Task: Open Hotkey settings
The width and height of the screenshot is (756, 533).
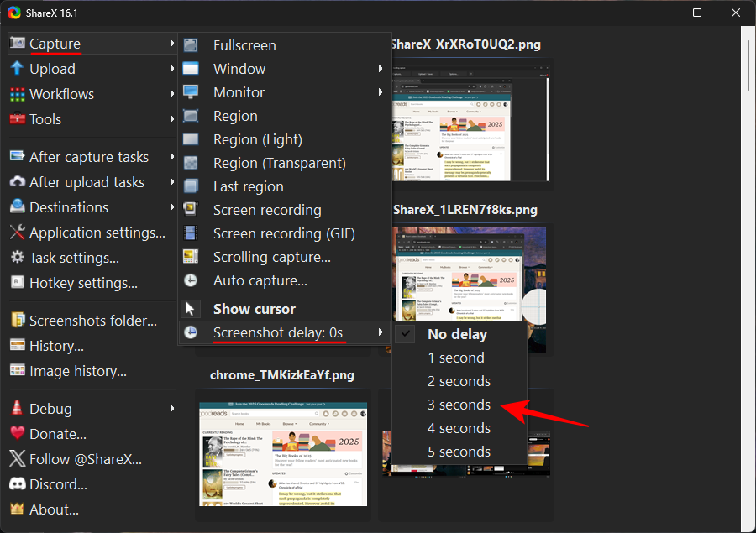Action: click(x=83, y=283)
